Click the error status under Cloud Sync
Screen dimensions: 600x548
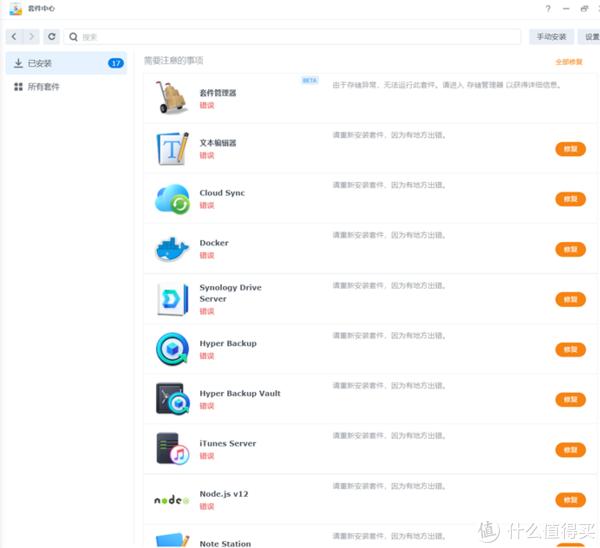coord(207,205)
